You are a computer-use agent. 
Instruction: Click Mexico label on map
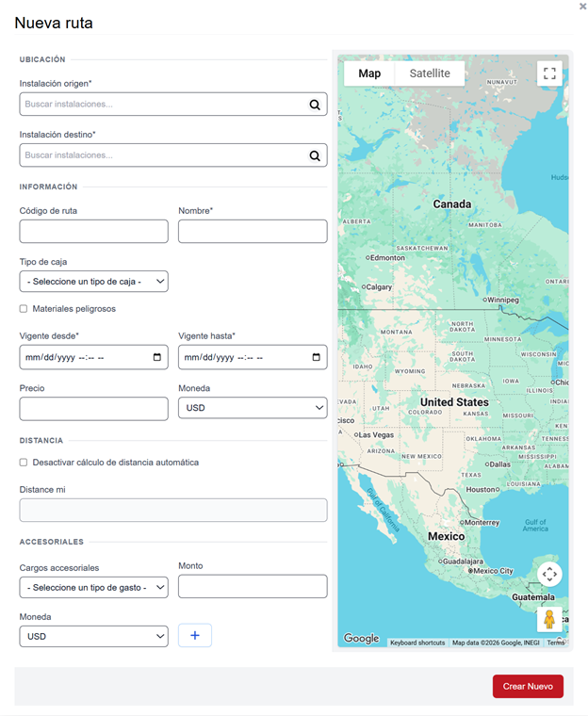point(447,536)
